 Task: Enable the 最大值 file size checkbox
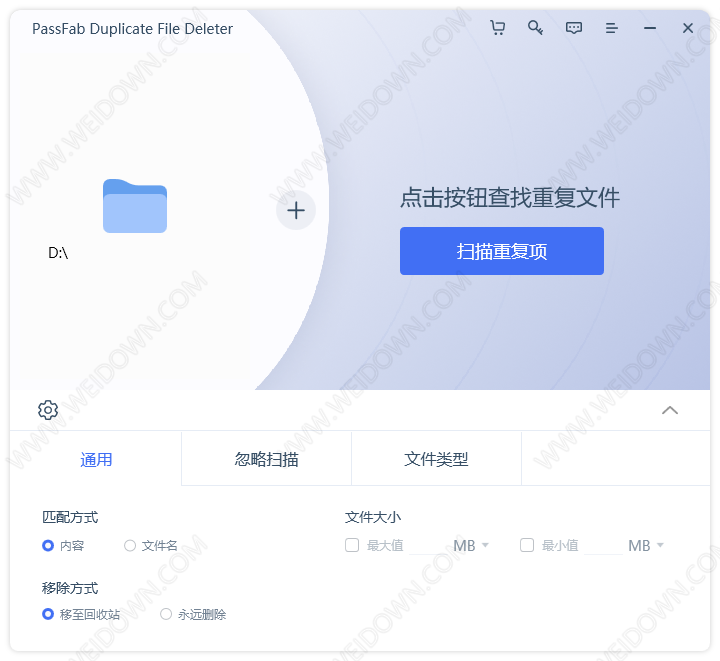click(352, 545)
